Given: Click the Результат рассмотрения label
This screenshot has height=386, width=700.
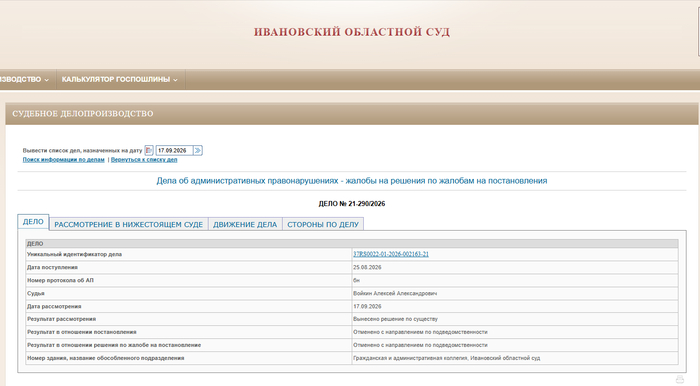Looking at the screenshot, I should click(61, 319).
